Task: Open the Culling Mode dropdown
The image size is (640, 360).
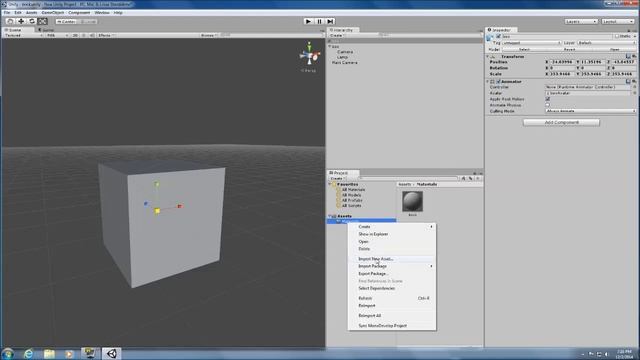Action: pos(591,111)
